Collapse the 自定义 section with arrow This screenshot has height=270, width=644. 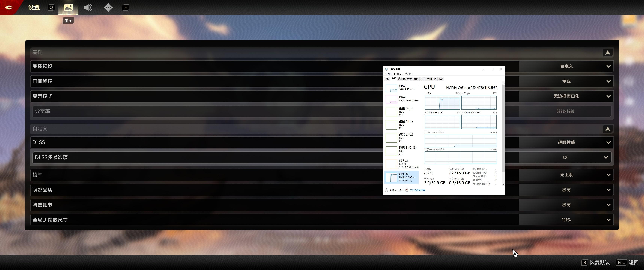pos(607,129)
